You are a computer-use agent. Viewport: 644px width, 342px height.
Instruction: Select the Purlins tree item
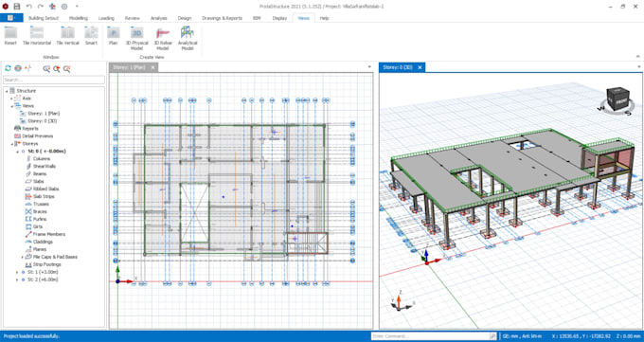pyautogui.click(x=40, y=219)
